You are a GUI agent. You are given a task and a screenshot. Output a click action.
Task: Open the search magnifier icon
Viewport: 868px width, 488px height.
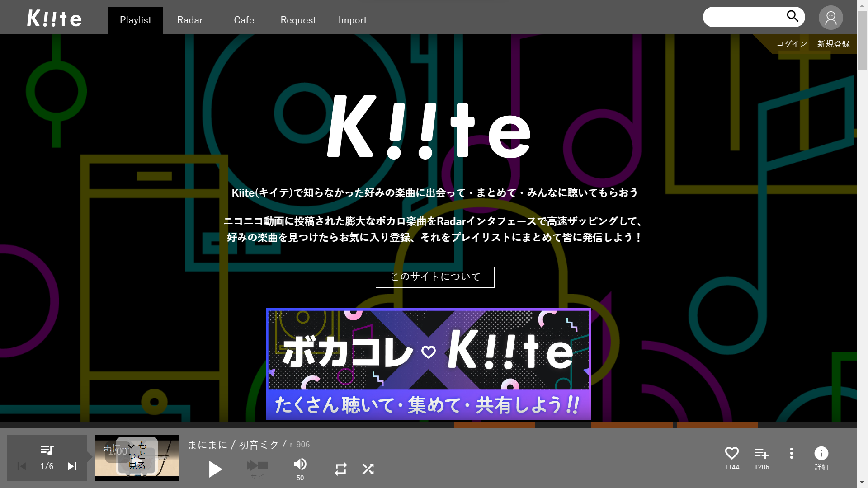point(793,16)
